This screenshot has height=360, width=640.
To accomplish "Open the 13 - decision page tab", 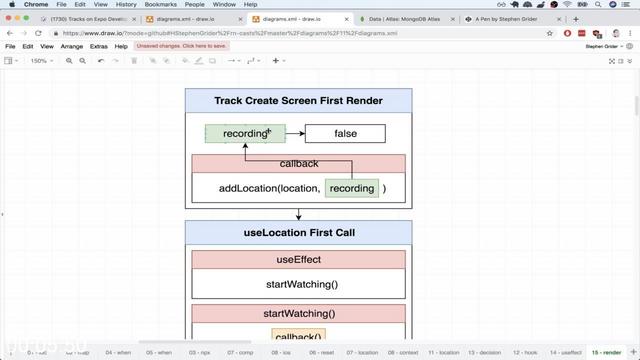I will (484, 352).
